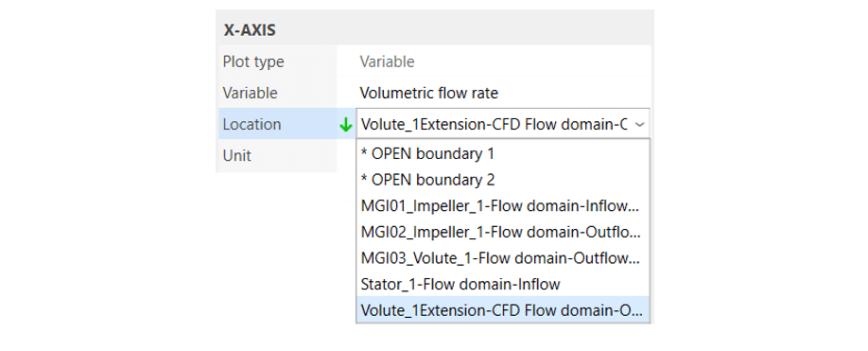Collapse the Location dropdown using its chevron
868x351 pixels.
click(x=639, y=125)
